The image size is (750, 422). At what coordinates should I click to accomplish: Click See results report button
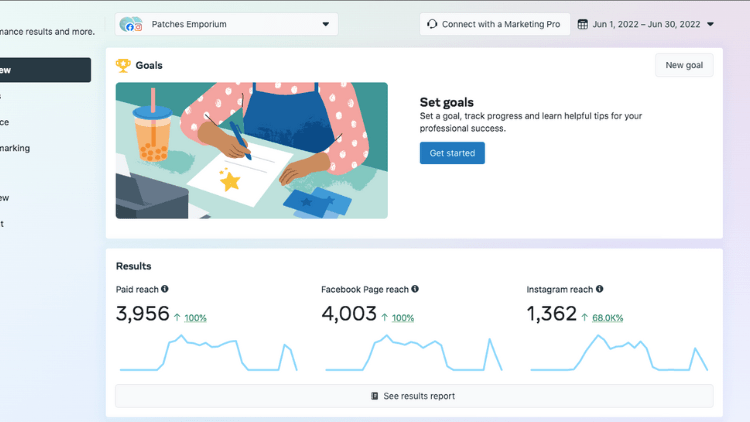(414, 396)
